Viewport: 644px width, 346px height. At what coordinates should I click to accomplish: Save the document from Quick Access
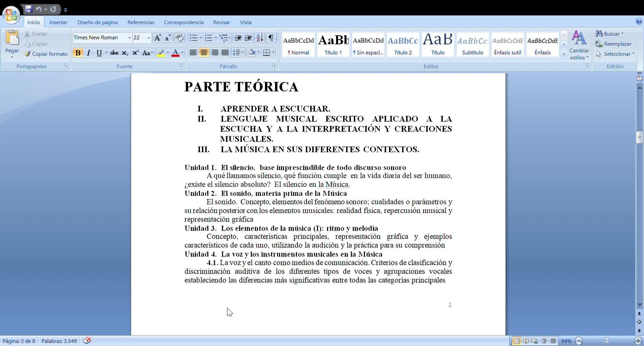29,9
